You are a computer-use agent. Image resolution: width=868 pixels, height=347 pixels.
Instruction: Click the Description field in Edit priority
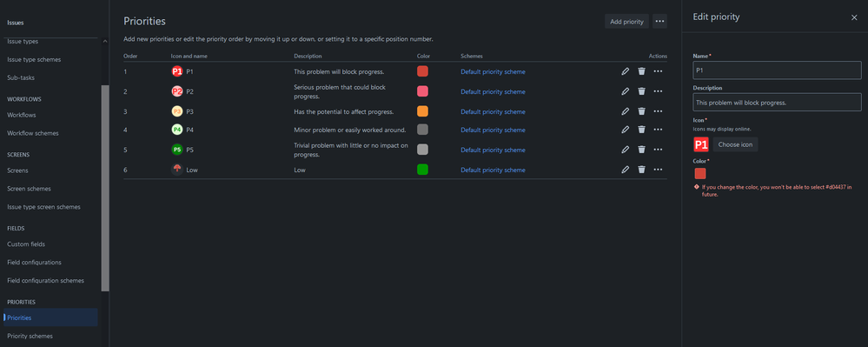pyautogui.click(x=778, y=102)
